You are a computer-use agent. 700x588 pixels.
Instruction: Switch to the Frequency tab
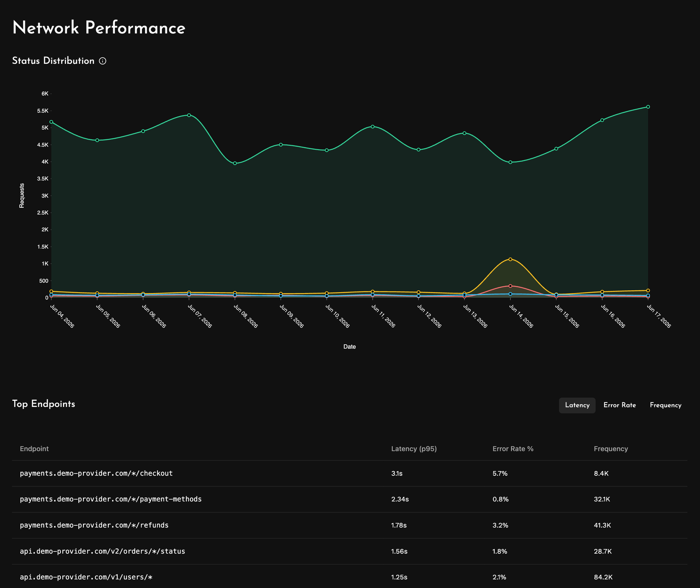[665, 405]
